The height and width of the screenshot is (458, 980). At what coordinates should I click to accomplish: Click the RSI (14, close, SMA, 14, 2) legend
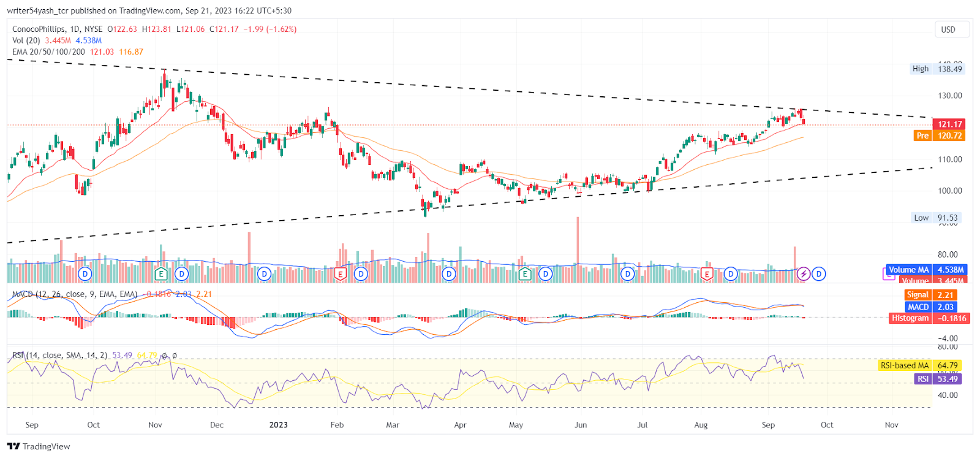pyautogui.click(x=60, y=355)
